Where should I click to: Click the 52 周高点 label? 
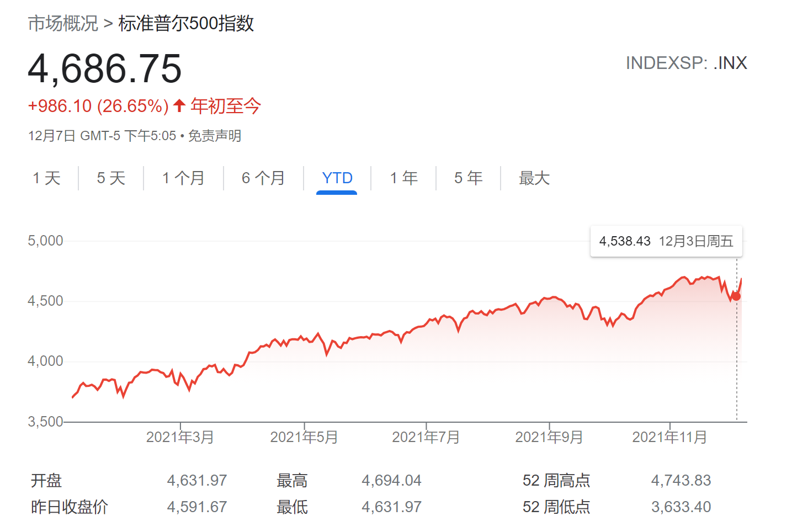point(556,480)
